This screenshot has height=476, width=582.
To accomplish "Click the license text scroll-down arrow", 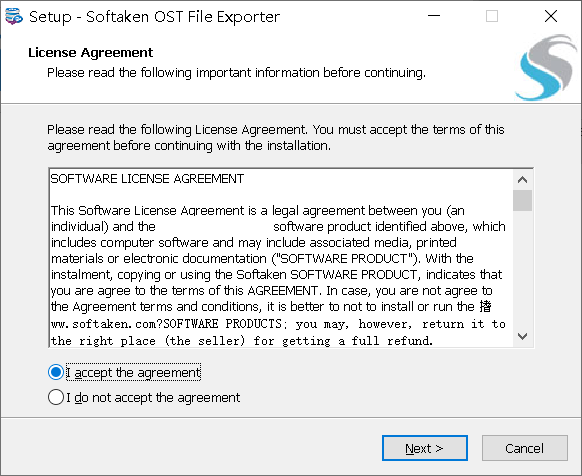I will 522,336.
